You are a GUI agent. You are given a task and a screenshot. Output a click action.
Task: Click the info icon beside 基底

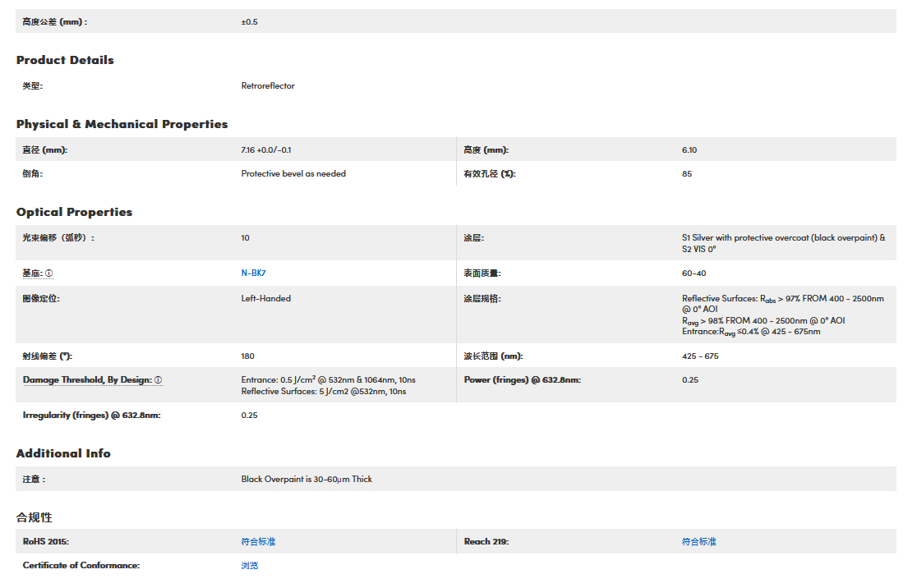tap(49, 273)
